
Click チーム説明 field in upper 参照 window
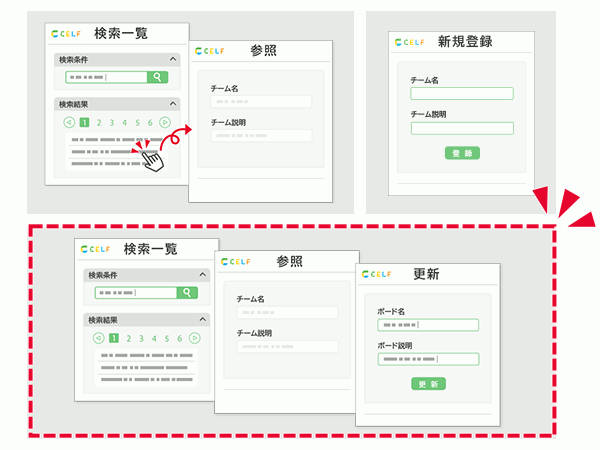pyautogui.click(x=261, y=135)
